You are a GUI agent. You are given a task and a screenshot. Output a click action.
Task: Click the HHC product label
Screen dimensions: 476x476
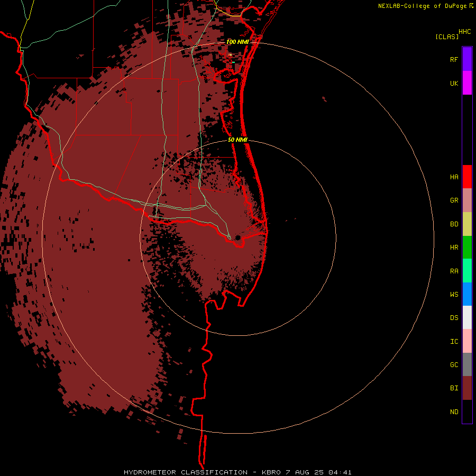[x=464, y=32]
